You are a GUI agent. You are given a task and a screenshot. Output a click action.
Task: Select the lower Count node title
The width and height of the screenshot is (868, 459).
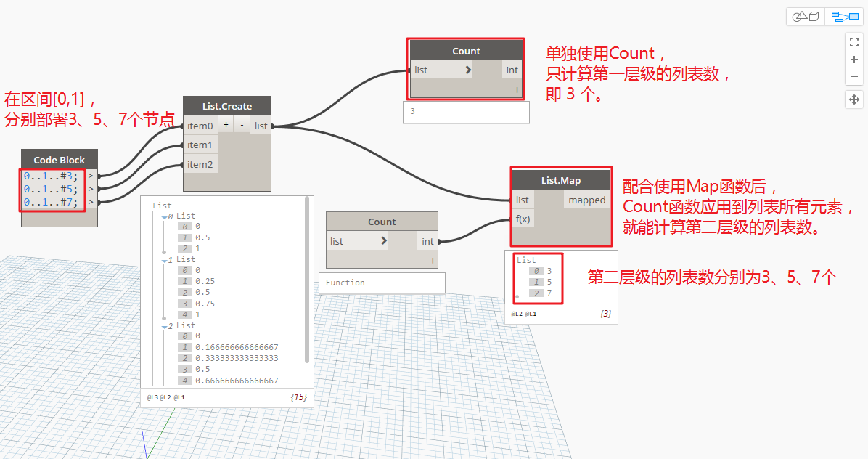click(382, 222)
